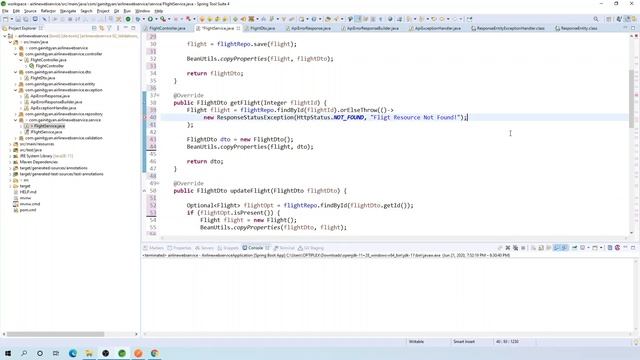
Task: Click Link with Editor icon in Project Explorer
Action: coord(102,28)
